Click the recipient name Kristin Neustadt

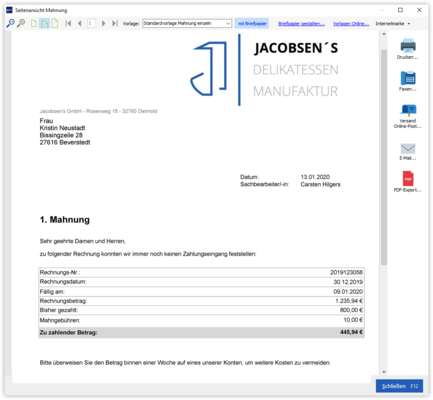[62, 128]
